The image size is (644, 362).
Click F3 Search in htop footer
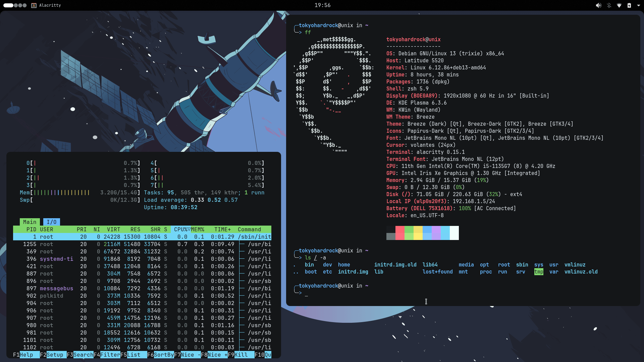coord(80,355)
